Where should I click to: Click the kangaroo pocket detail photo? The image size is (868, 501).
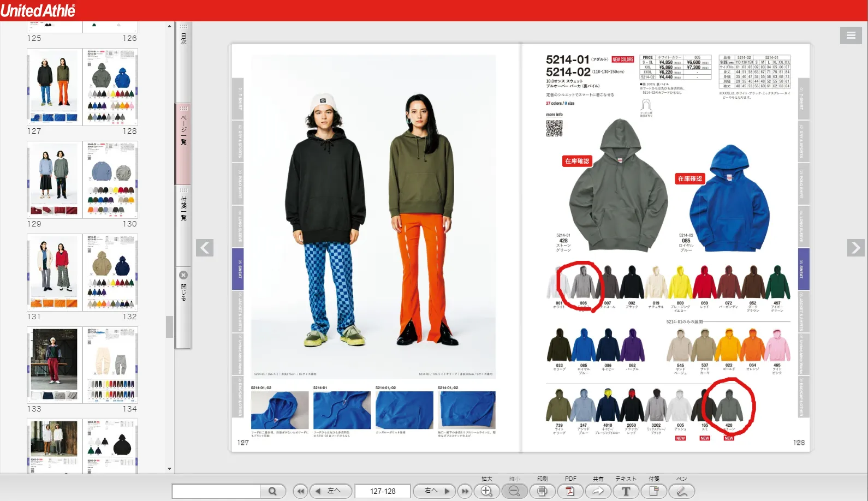click(405, 410)
